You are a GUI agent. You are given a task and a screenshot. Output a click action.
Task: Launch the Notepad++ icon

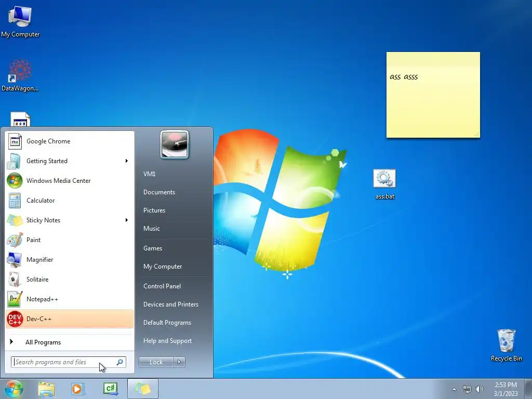tap(15, 299)
